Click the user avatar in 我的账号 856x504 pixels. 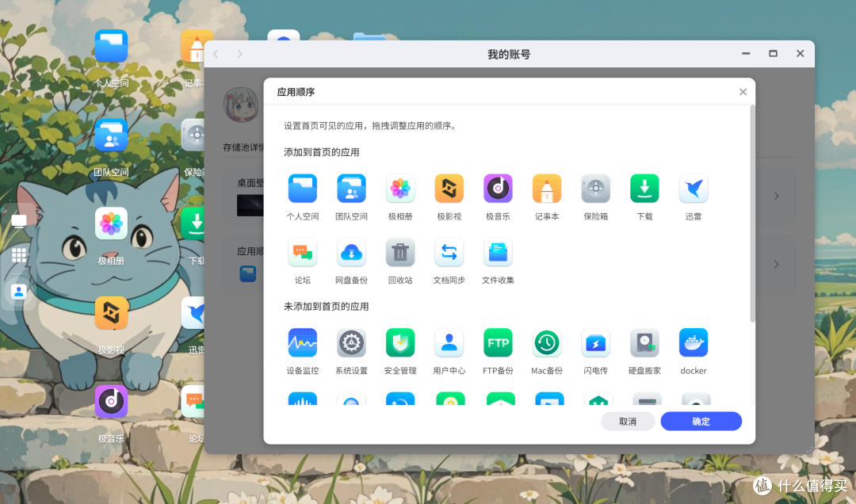(x=241, y=104)
